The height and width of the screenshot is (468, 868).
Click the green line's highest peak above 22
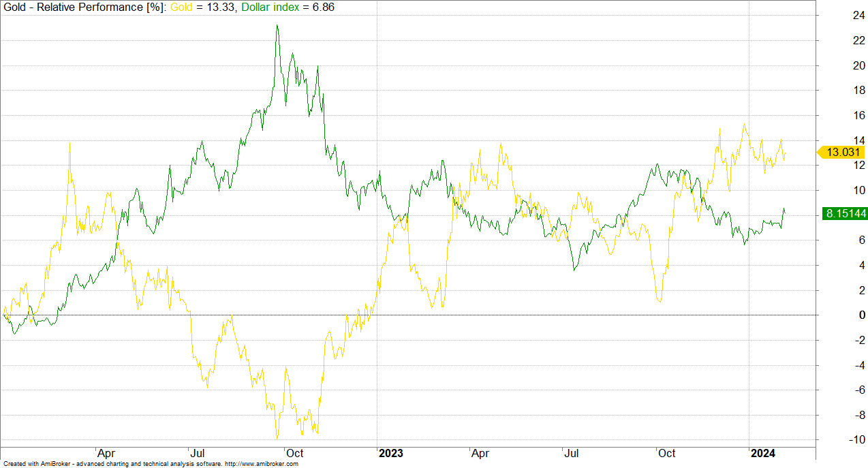(277, 26)
